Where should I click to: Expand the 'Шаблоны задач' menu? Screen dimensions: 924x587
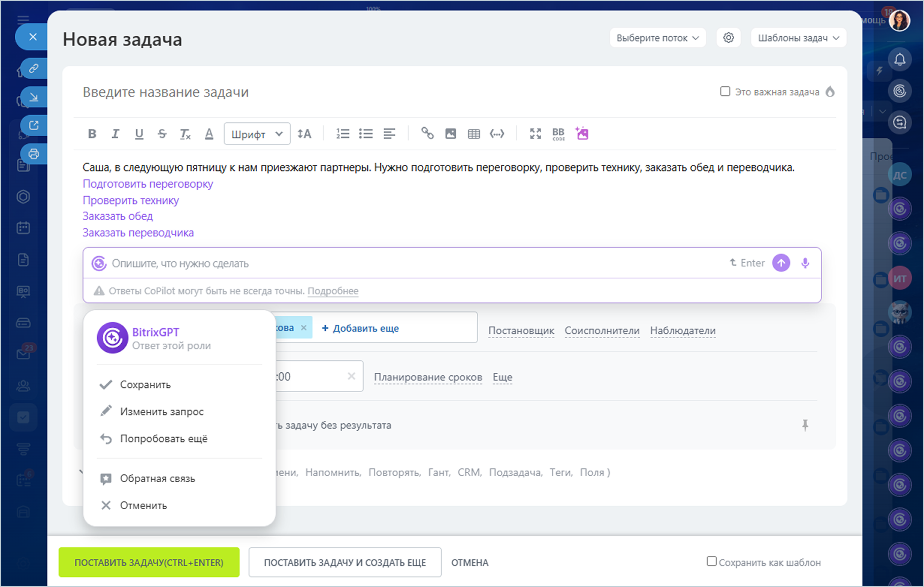click(x=799, y=38)
